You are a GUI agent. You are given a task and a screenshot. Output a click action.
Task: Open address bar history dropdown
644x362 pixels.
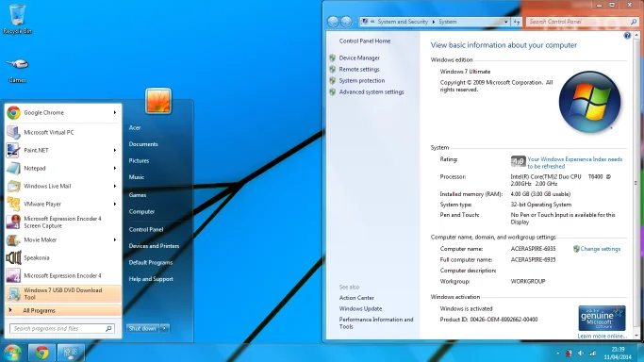(506, 22)
